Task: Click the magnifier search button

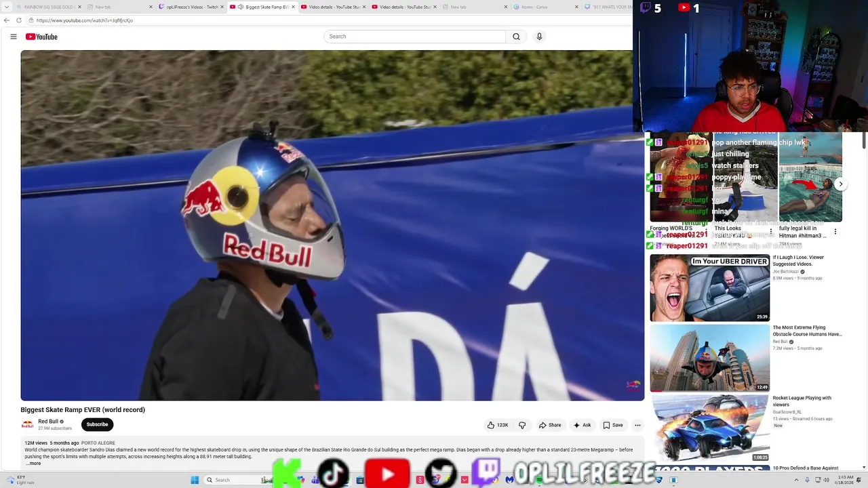Action: [516, 37]
